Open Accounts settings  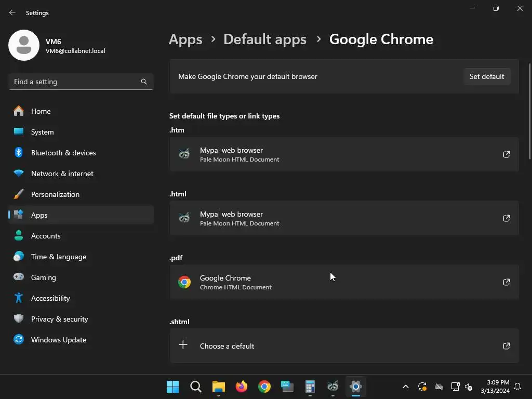pyautogui.click(x=81, y=236)
